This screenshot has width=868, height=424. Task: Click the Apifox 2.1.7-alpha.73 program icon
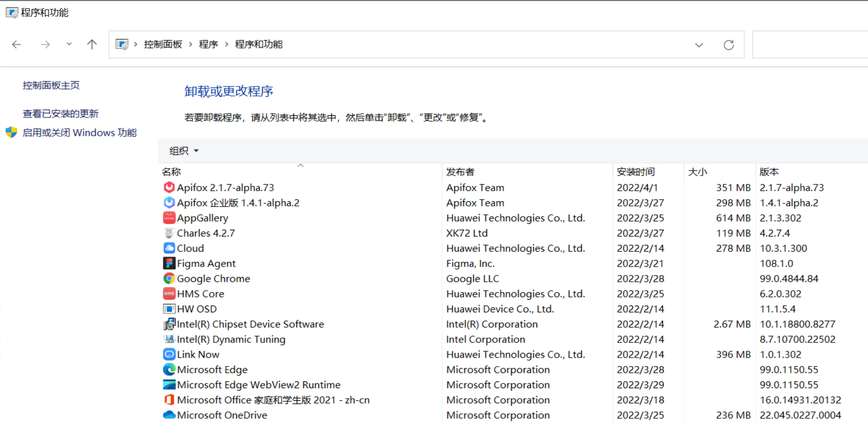tap(169, 188)
